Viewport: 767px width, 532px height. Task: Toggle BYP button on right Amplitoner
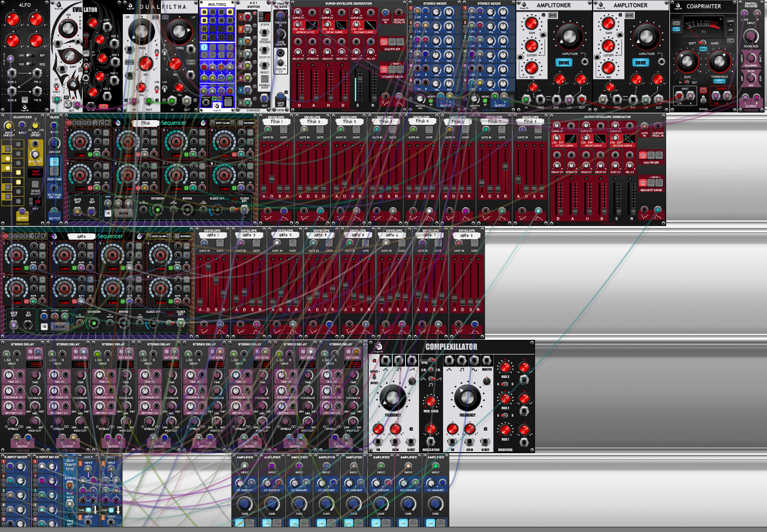pyautogui.click(x=630, y=15)
